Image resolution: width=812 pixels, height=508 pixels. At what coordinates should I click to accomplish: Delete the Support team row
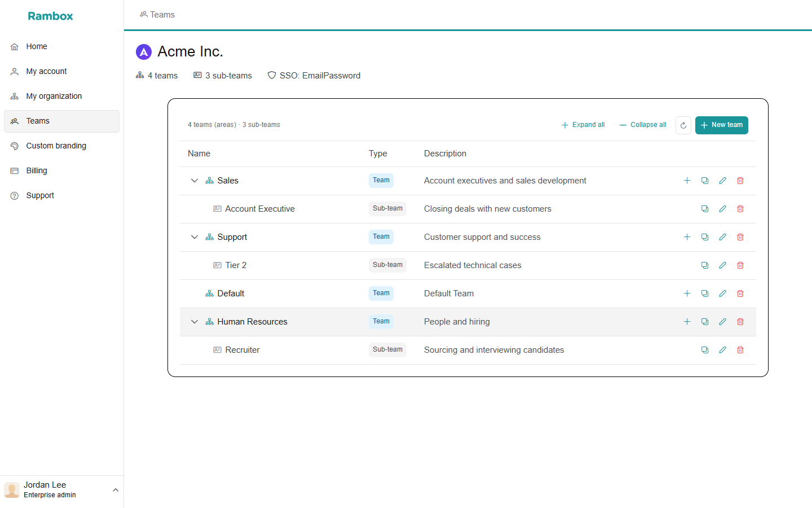coord(740,237)
